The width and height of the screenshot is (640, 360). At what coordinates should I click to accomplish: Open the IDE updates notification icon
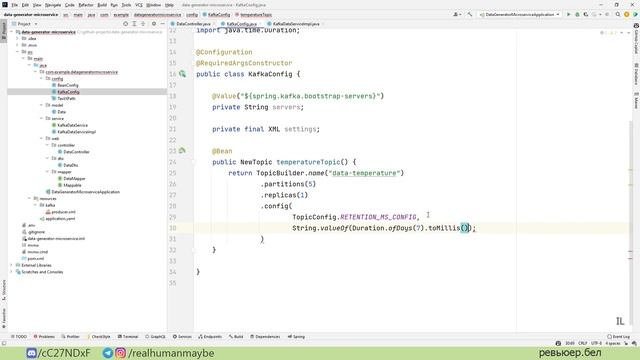point(627,14)
